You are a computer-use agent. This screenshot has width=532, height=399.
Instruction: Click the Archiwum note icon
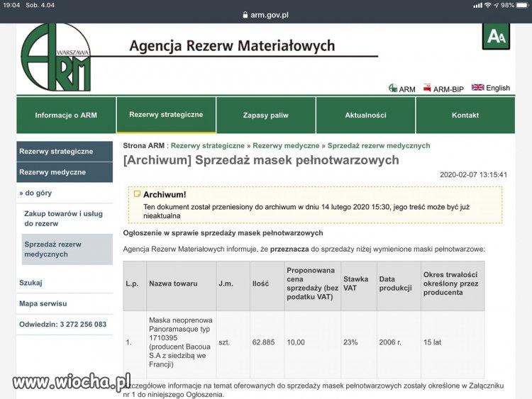[x=137, y=194]
